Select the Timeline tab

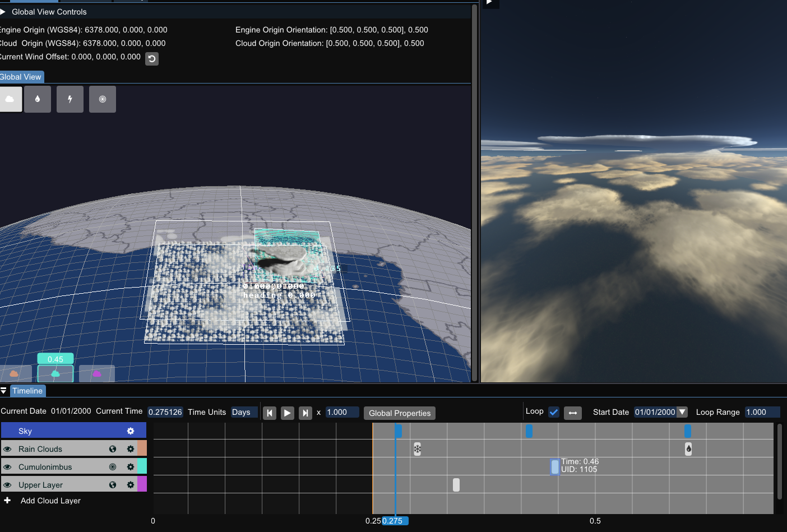pos(27,391)
